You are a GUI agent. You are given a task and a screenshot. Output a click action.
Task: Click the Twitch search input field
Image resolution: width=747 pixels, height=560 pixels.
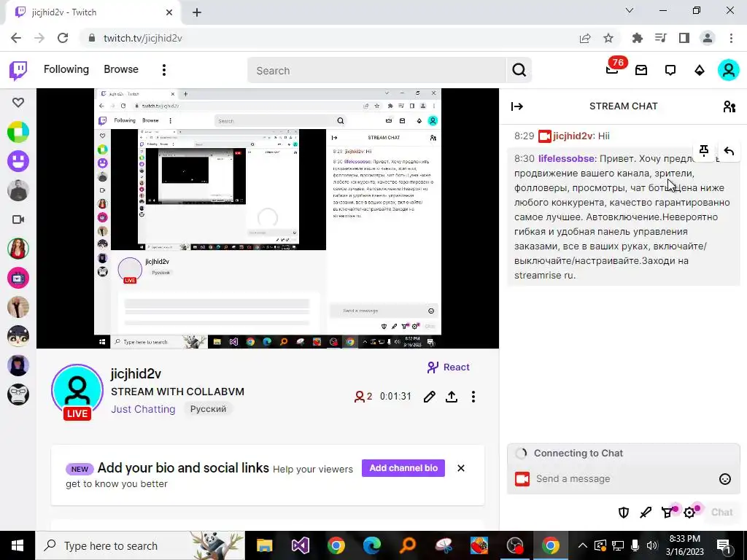tap(376, 71)
